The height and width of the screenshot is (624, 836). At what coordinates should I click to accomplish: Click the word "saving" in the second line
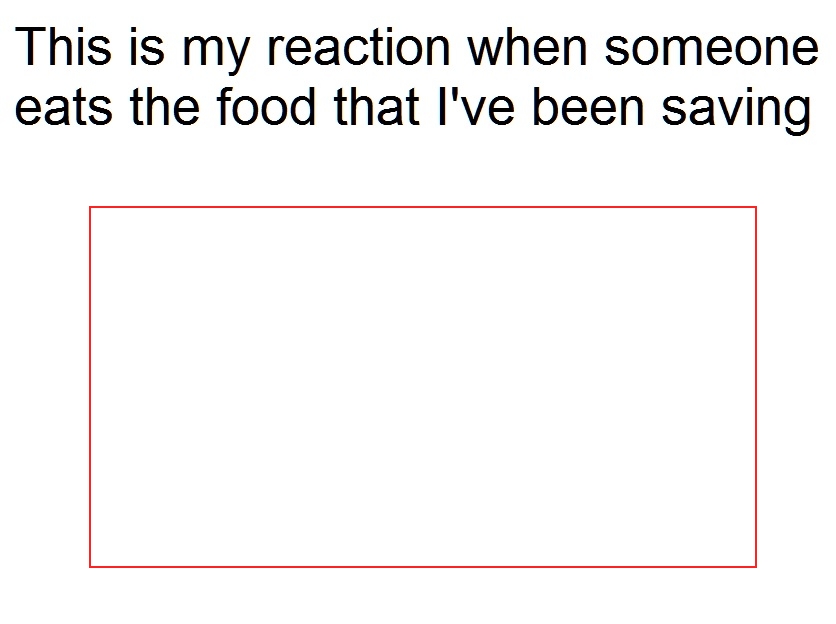736,111
